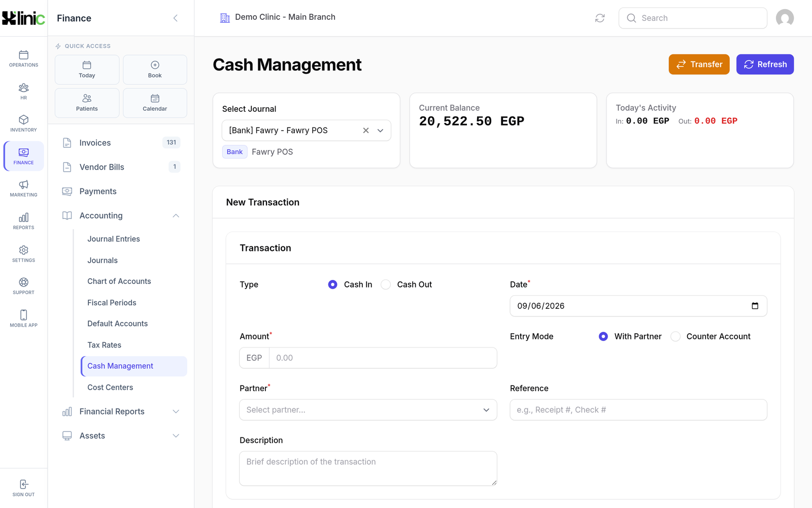Select the Cash Out radio button
This screenshot has width=812, height=508.
coord(386,284)
